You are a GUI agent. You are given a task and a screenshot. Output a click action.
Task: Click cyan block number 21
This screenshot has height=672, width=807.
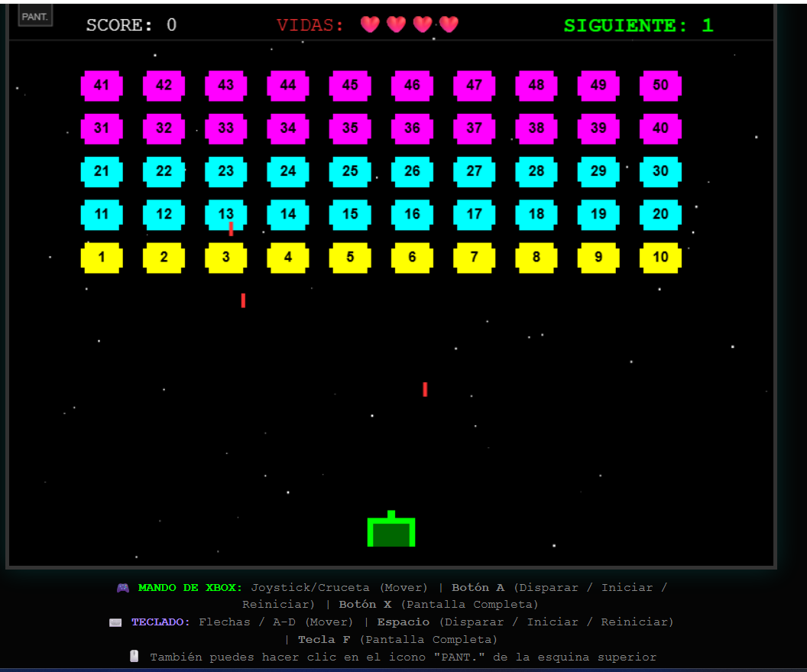pos(102,171)
